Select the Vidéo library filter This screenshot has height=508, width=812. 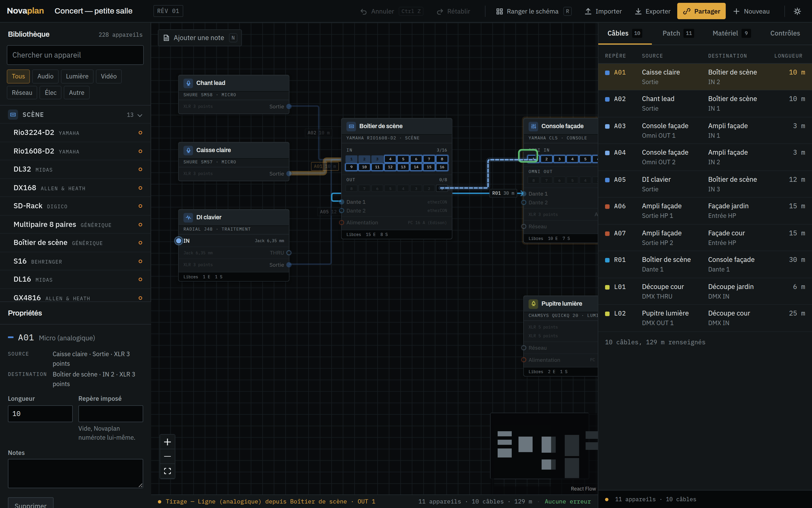click(x=109, y=76)
